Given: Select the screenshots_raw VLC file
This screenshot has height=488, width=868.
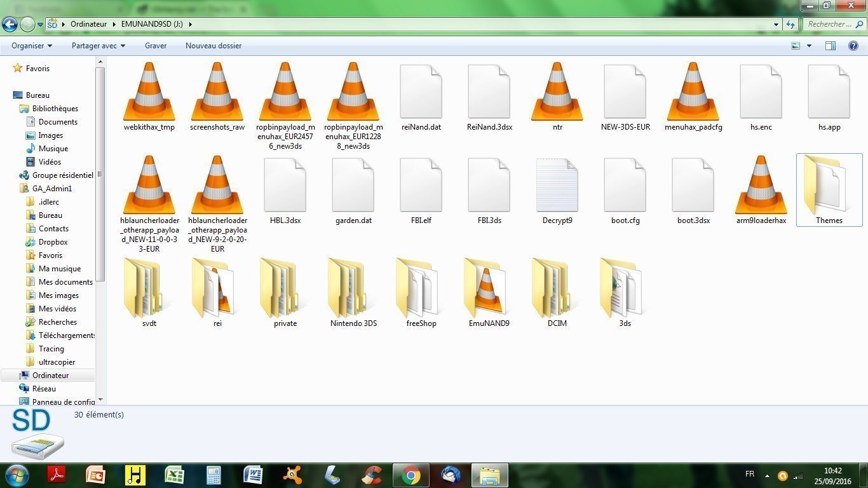Looking at the screenshot, I should coord(217,97).
